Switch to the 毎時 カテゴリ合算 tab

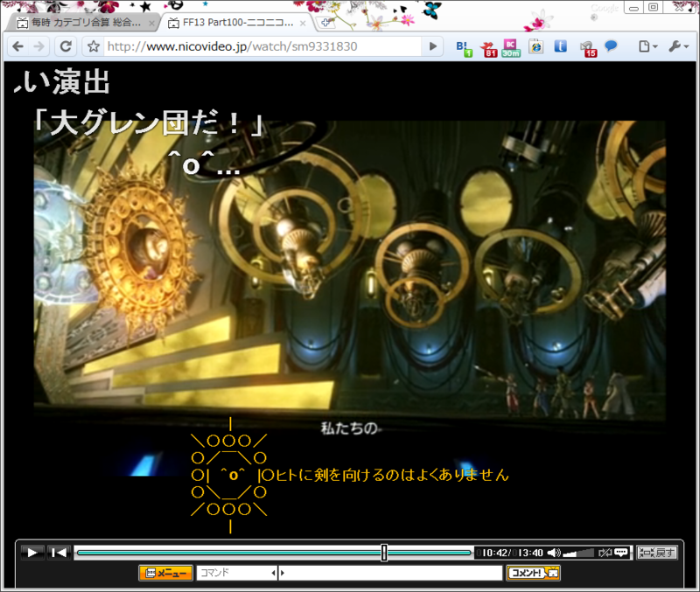click(83, 23)
